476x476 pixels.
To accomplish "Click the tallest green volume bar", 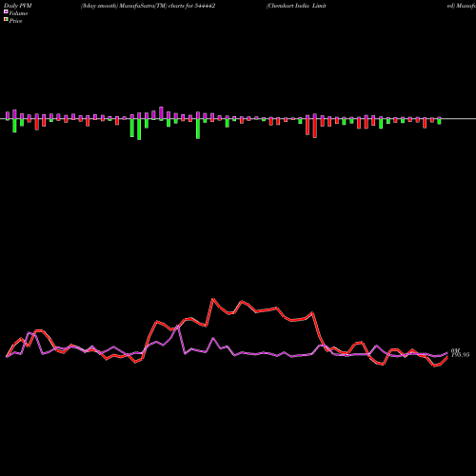I will [x=139, y=129].
